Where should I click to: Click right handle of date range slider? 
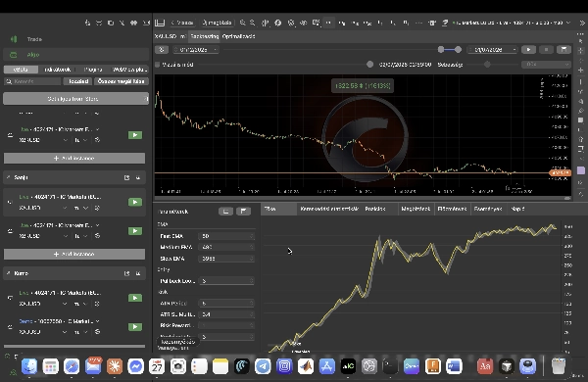[x=459, y=50]
